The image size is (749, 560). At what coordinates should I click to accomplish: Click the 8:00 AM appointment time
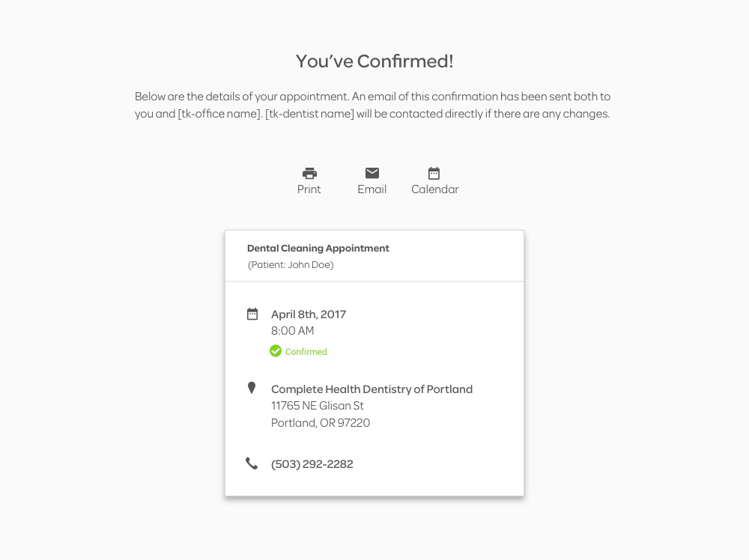(x=292, y=331)
